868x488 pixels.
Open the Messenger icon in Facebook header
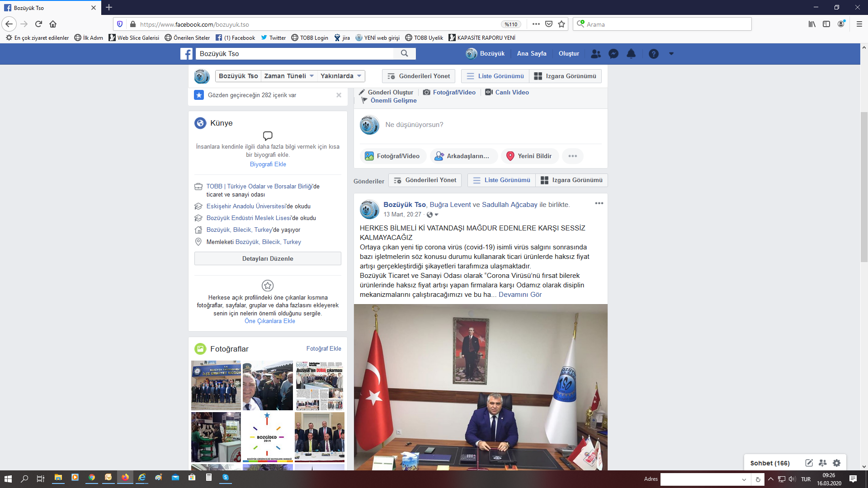(x=613, y=54)
